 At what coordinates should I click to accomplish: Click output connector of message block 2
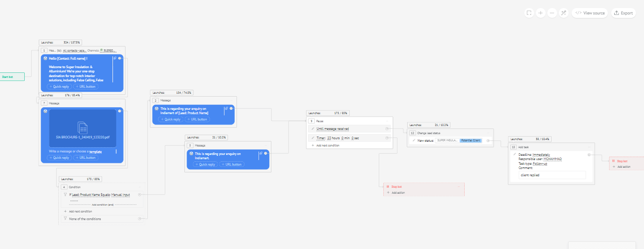(231, 109)
